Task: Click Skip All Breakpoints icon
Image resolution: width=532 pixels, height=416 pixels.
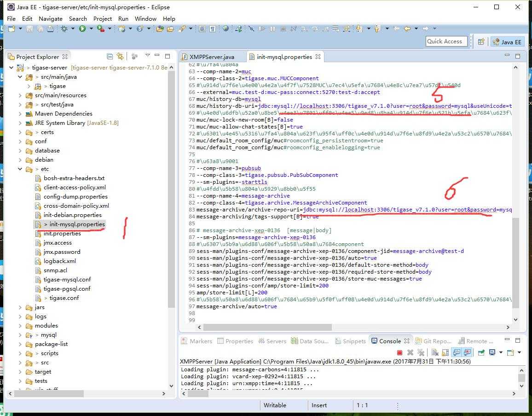Action: (251, 29)
